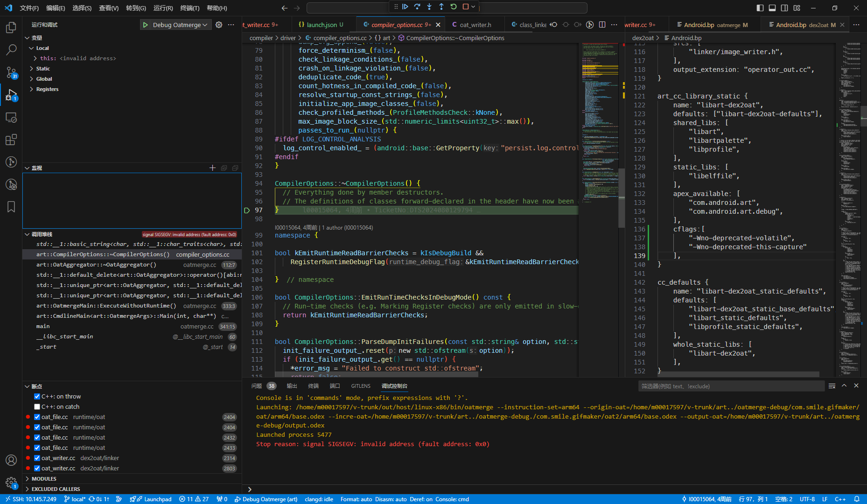Open the Search view
The height and width of the screenshot is (504, 867).
point(11,50)
